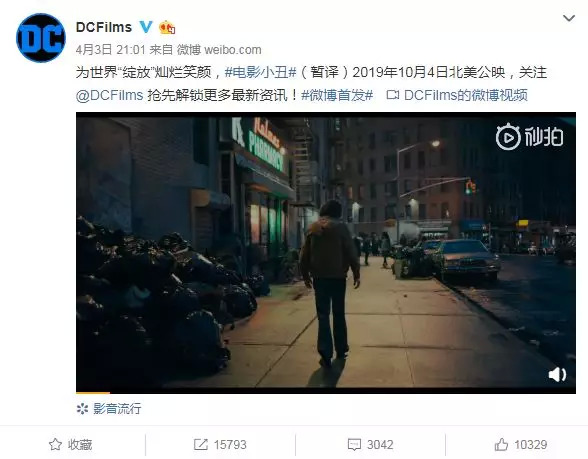Click the 秒拍 play logo icon
This screenshot has width=588, height=459.
(508, 136)
